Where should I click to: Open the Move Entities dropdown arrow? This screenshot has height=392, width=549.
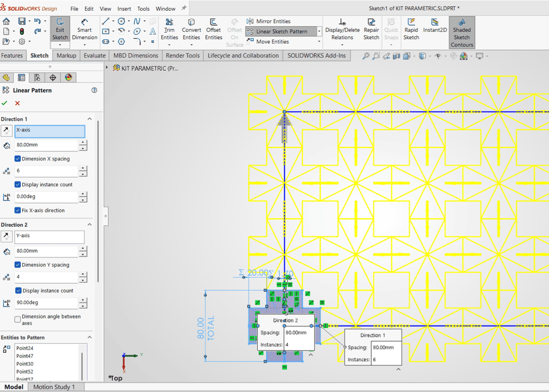(319, 42)
